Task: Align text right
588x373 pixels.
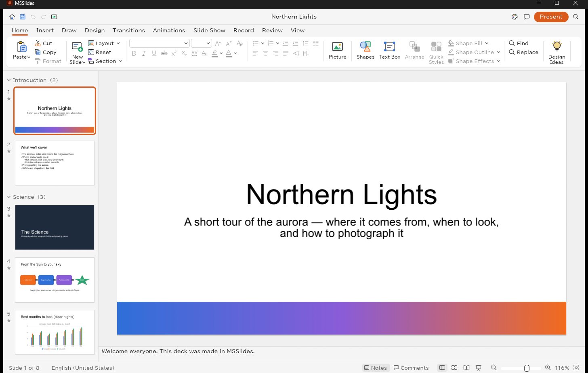Action: 275,53
